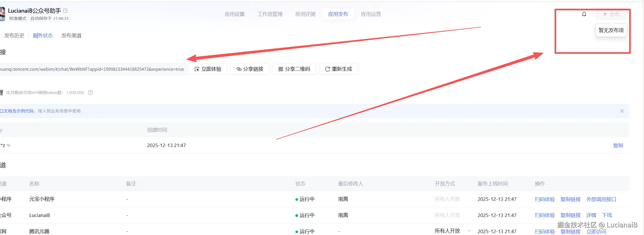Image resolution: width=644 pixels, height=235 pixels.
Task: Click 立即体验 button
Action: tap(208, 69)
